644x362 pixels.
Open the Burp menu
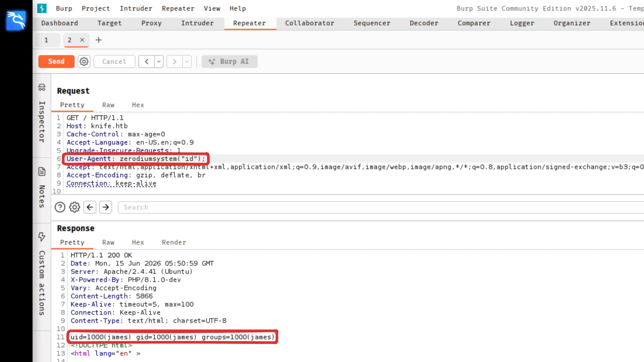tap(64, 9)
